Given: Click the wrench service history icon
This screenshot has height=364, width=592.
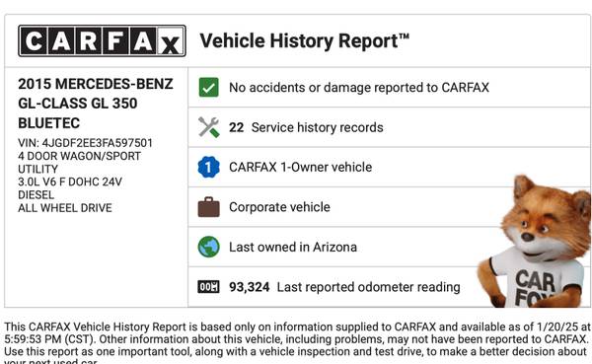Looking at the screenshot, I should [x=208, y=127].
